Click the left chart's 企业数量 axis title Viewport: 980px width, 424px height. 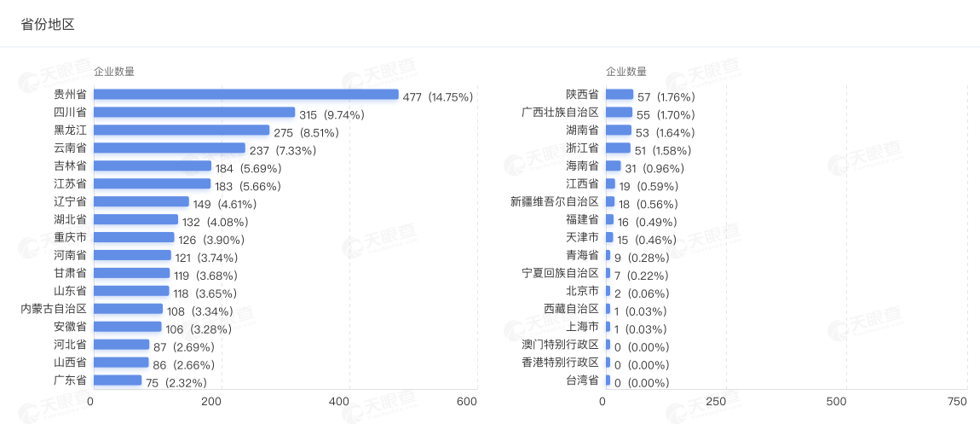coord(113,72)
